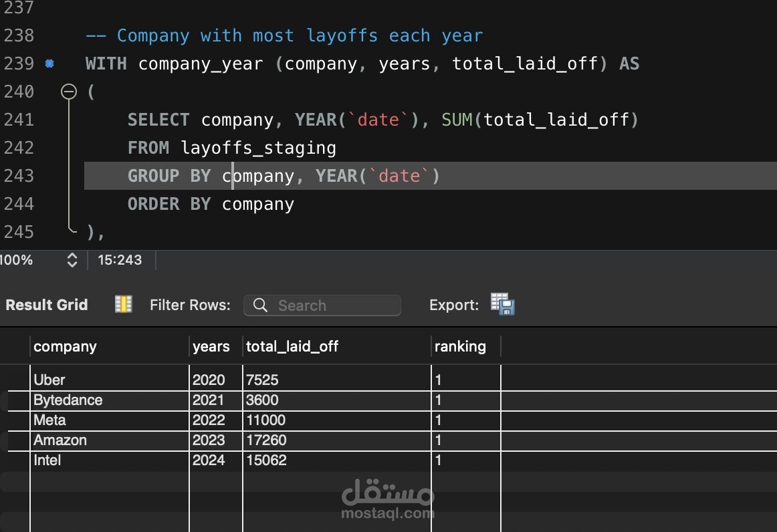
Task: Collapse the code block fold at line 240
Action: click(69, 92)
